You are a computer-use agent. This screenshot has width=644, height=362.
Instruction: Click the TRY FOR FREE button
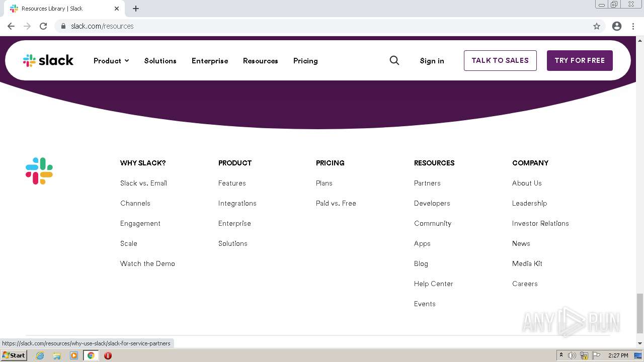[580, 60]
